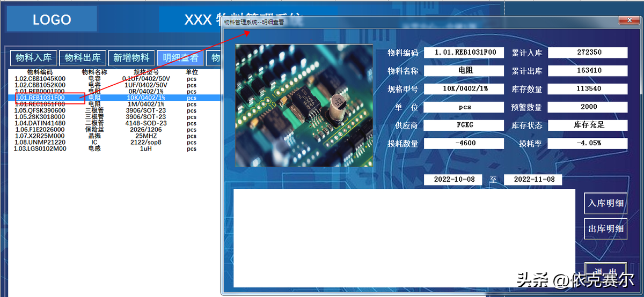Click the 单位 field showing pcs

[464, 107]
